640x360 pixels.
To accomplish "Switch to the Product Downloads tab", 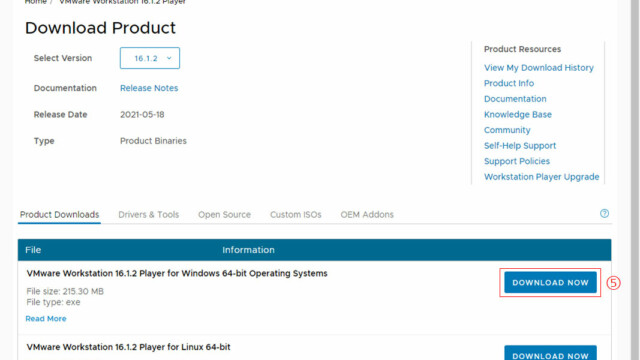I will pos(60,215).
